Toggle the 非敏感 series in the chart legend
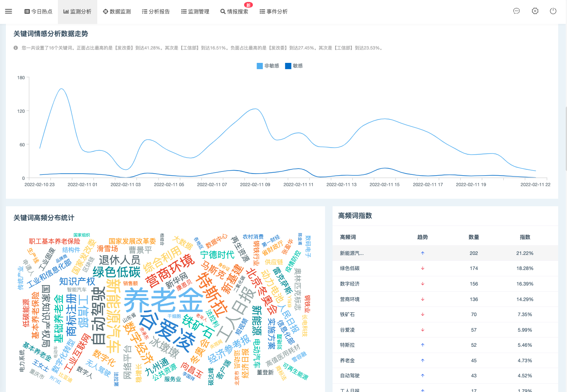 (268, 66)
